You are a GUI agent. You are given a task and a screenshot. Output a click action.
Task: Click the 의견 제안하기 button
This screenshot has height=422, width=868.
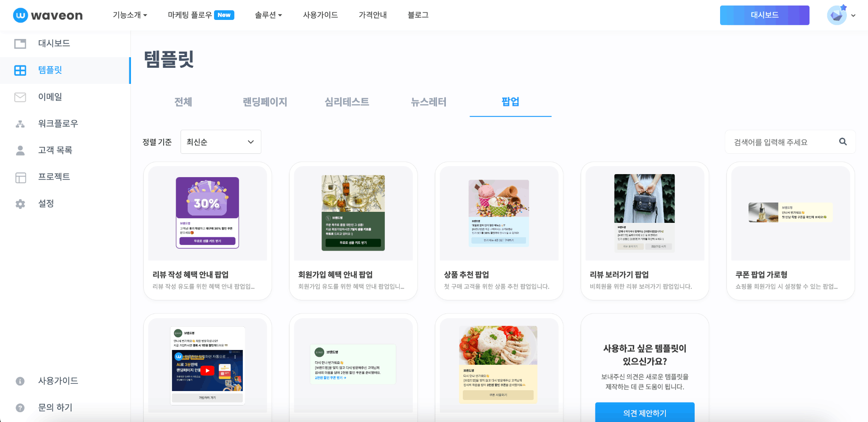644,413
